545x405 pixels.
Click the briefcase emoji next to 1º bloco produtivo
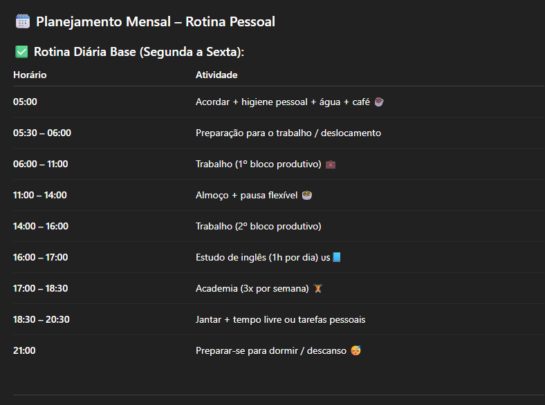coord(331,164)
